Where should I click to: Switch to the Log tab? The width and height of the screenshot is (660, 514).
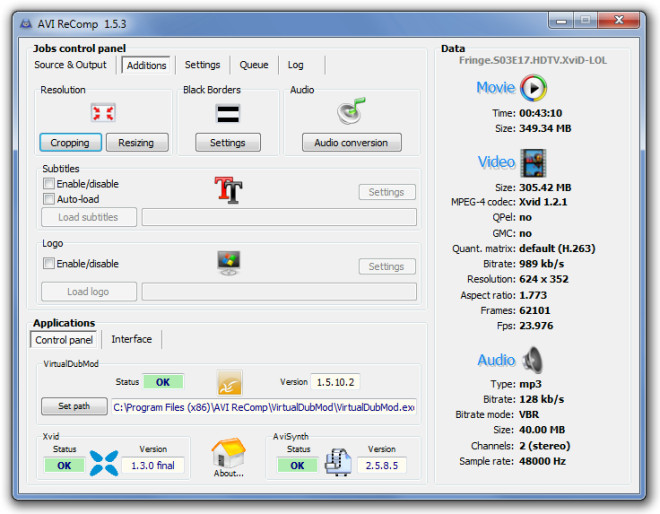tap(295, 65)
